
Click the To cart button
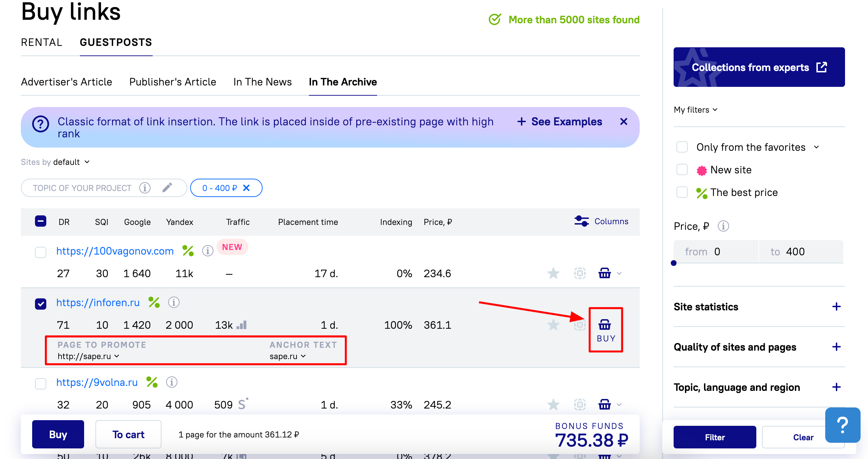pos(128,434)
